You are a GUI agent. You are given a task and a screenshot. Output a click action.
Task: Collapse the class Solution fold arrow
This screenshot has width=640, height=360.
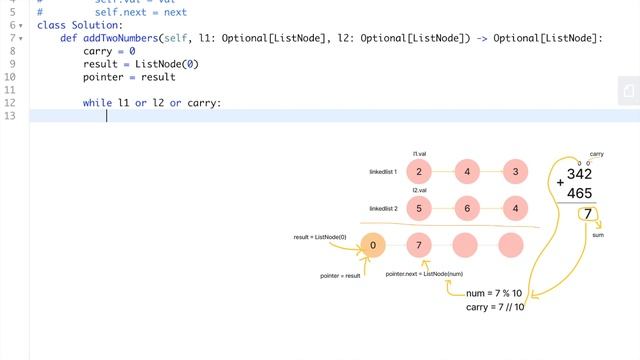point(21,26)
